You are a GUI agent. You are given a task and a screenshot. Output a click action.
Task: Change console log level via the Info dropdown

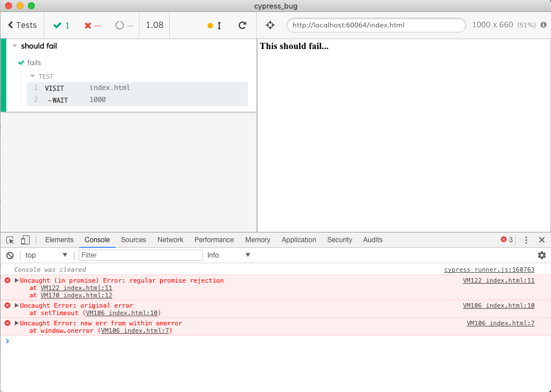(x=227, y=255)
